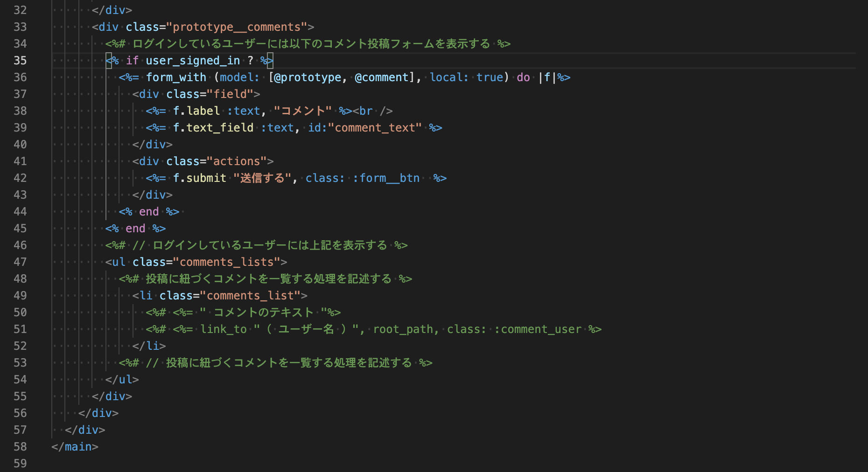Click the closing main tag on line 58
The width and height of the screenshot is (868, 472).
coord(76,446)
